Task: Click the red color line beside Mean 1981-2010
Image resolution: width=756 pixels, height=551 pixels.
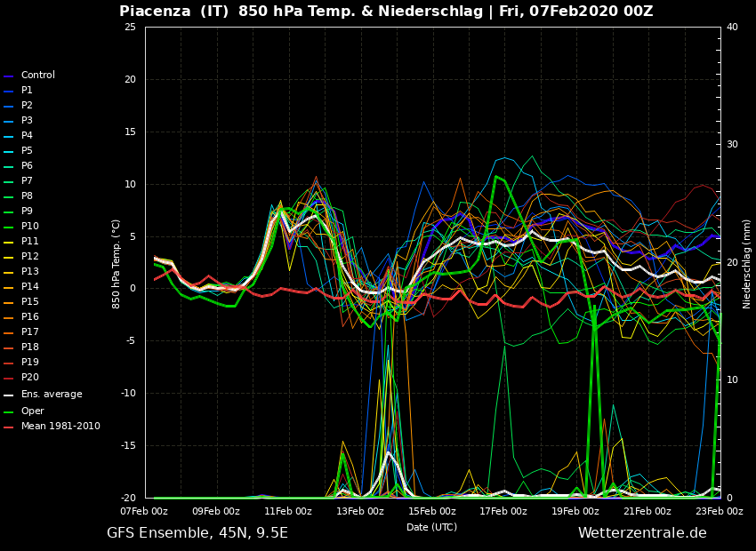Action: click(x=9, y=427)
